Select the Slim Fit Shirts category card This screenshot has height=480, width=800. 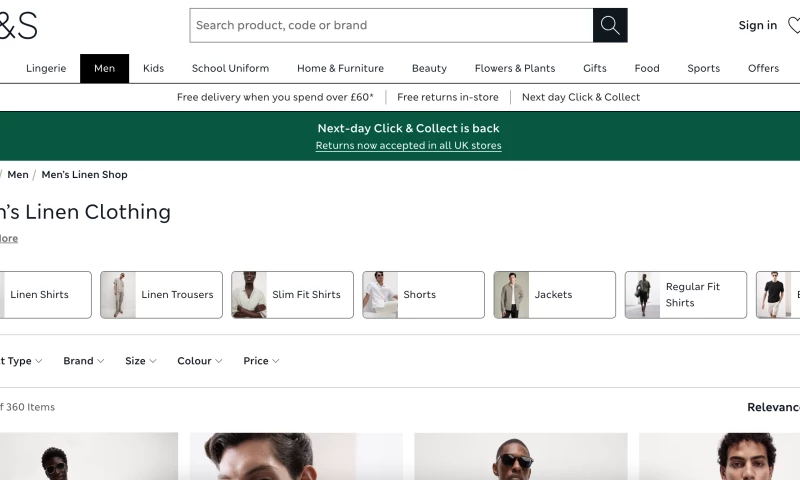coord(292,295)
